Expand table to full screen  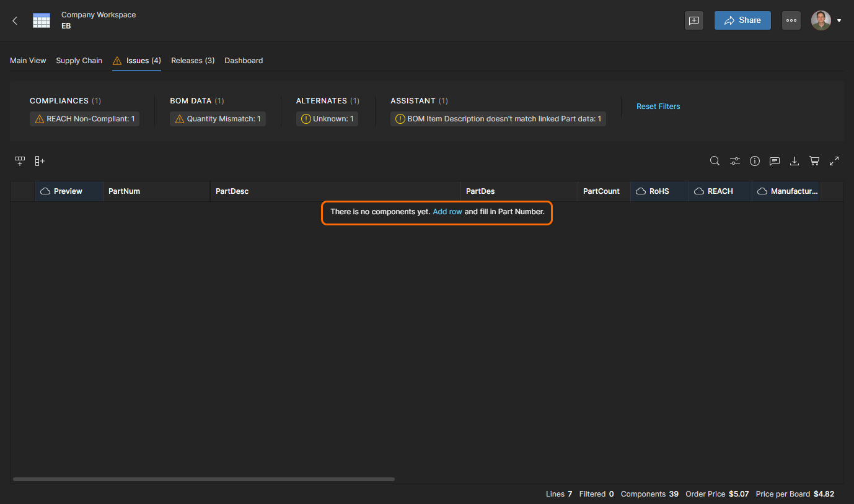(834, 161)
